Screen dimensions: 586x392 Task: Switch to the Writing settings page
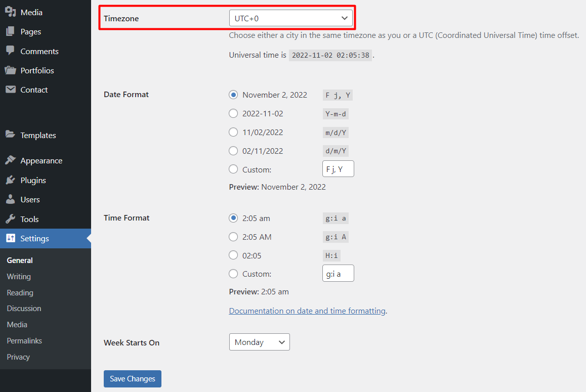[x=19, y=276]
